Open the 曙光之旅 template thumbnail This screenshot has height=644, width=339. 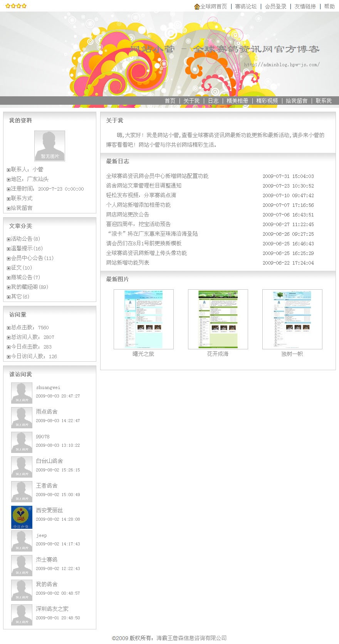(x=144, y=319)
